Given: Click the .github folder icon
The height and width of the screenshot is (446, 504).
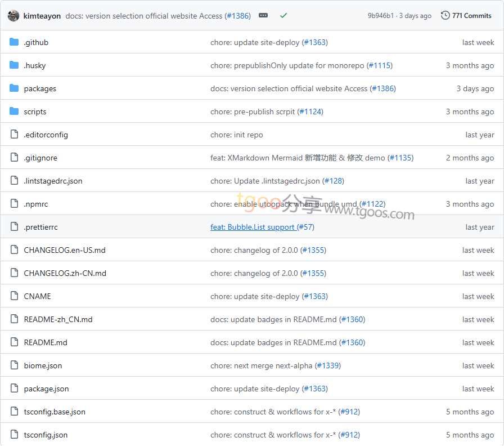Looking at the screenshot, I should coord(14,42).
